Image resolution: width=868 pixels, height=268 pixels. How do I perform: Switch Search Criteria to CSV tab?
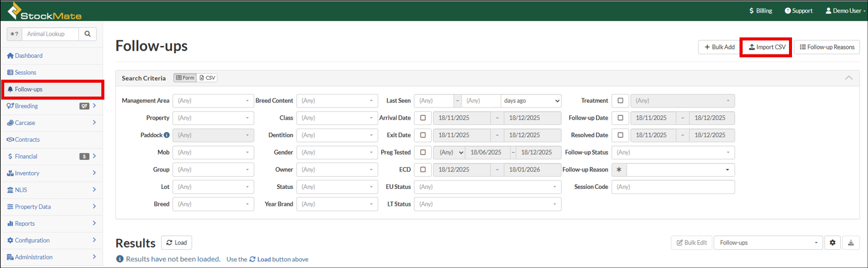[x=207, y=78]
